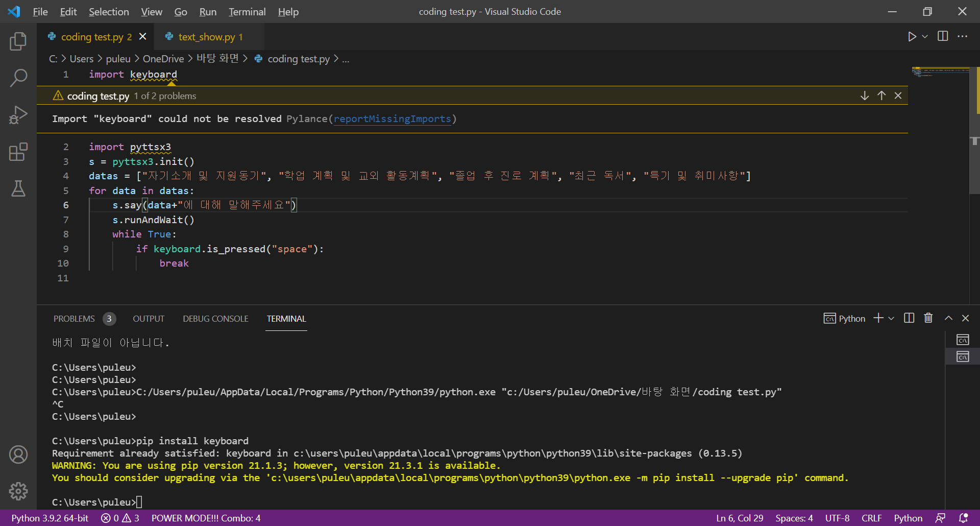Switch to the PROBLEMS panel tab

coord(74,319)
